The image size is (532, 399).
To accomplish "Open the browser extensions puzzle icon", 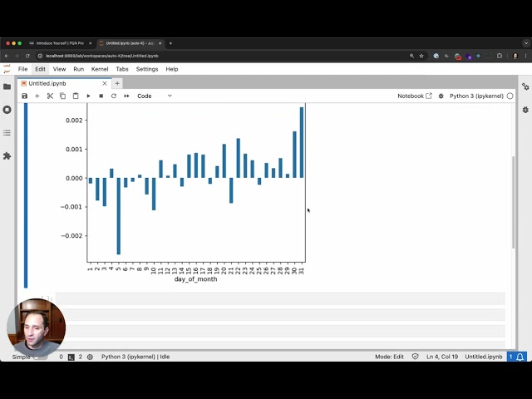I will (500, 56).
